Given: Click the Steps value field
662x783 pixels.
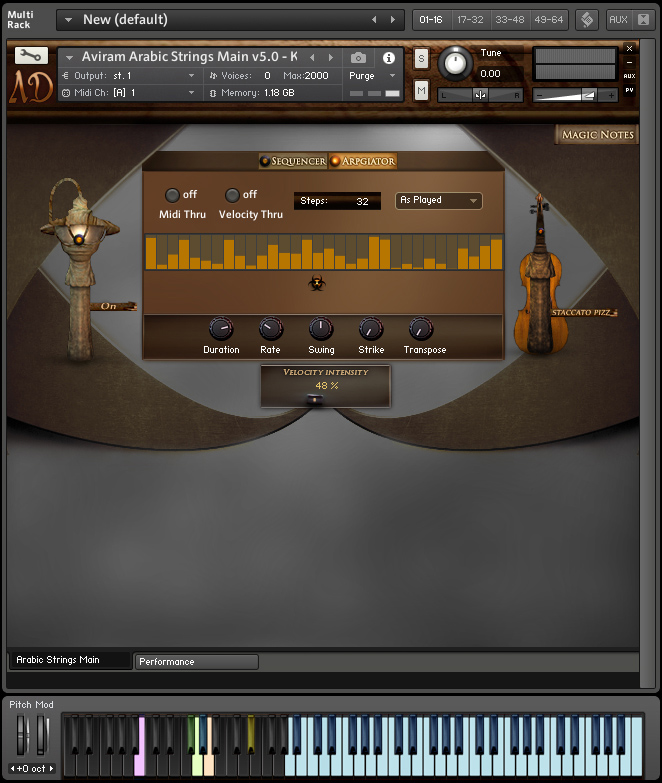Looking at the screenshot, I should [x=337, y=201].
